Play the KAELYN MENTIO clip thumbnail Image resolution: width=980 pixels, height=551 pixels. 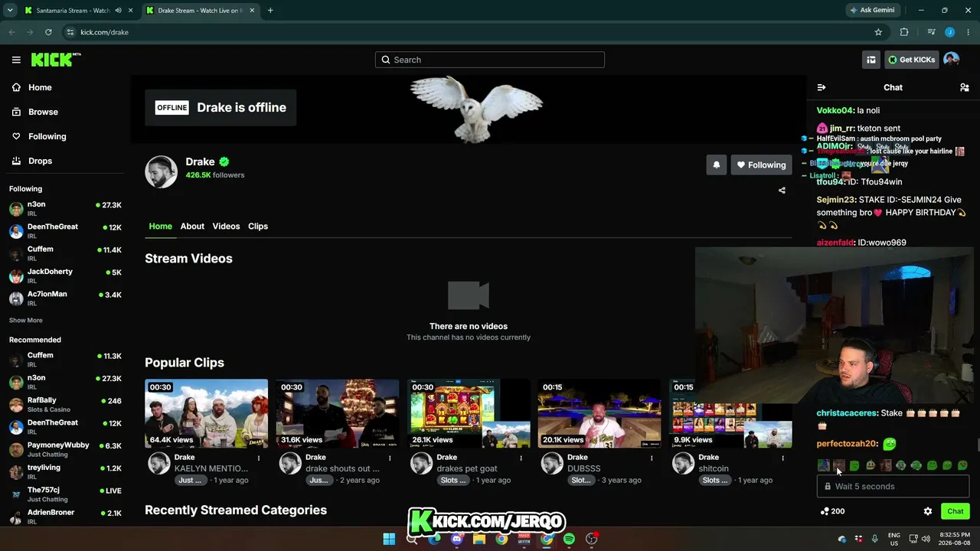pos(207,413)
